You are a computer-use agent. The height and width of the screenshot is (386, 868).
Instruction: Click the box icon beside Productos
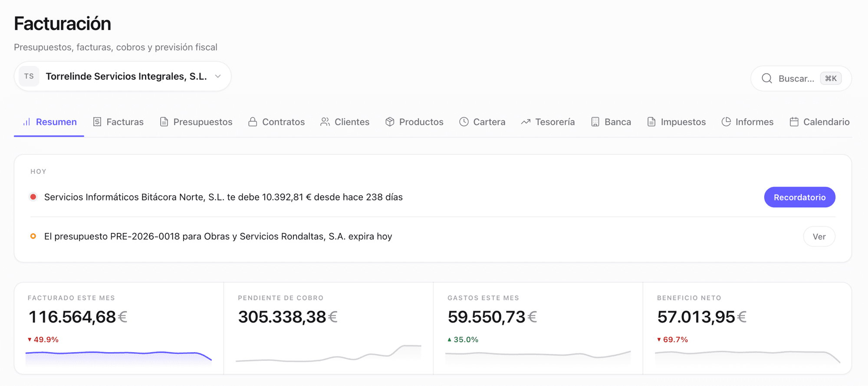(390, 122)
